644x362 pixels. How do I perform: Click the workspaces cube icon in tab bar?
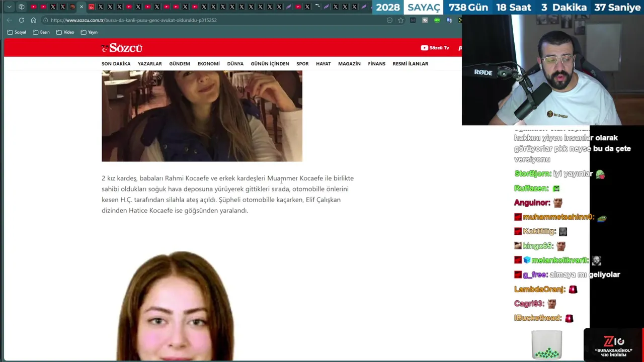tap(21, 7)
